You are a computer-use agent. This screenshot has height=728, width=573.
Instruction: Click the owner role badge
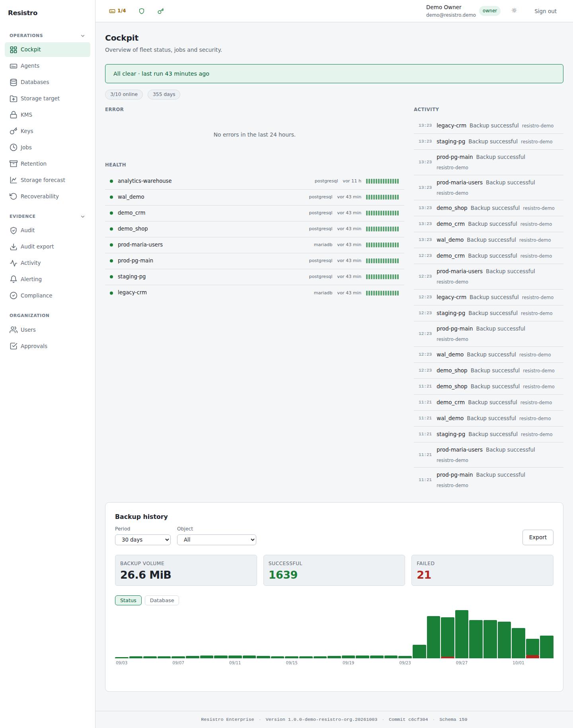[490, 11]
